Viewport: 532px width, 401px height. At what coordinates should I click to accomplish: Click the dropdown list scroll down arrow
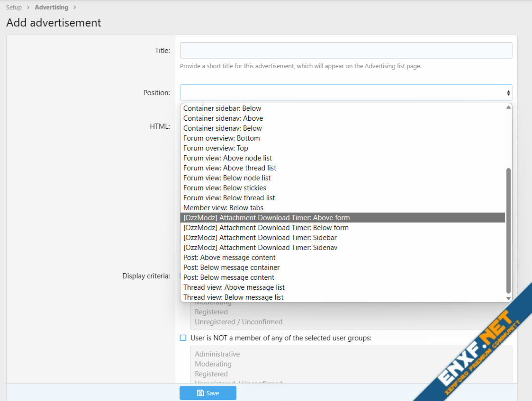[x=508, y=298]
